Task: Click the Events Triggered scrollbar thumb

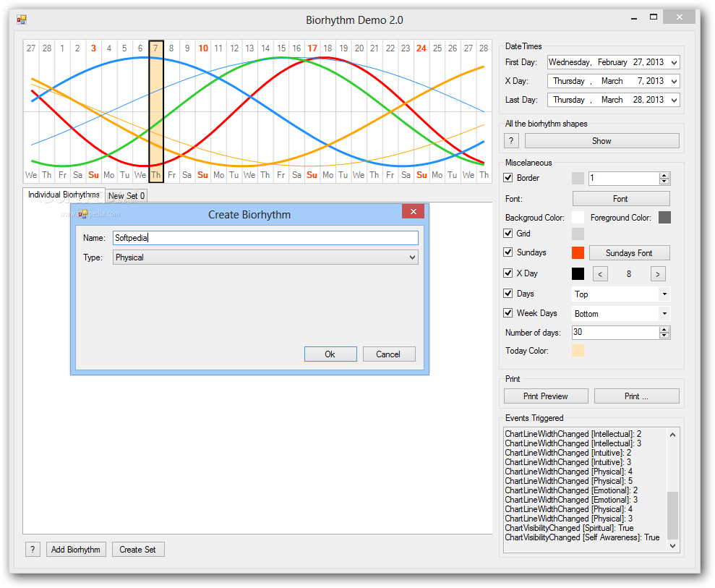Action: (672, 515)
